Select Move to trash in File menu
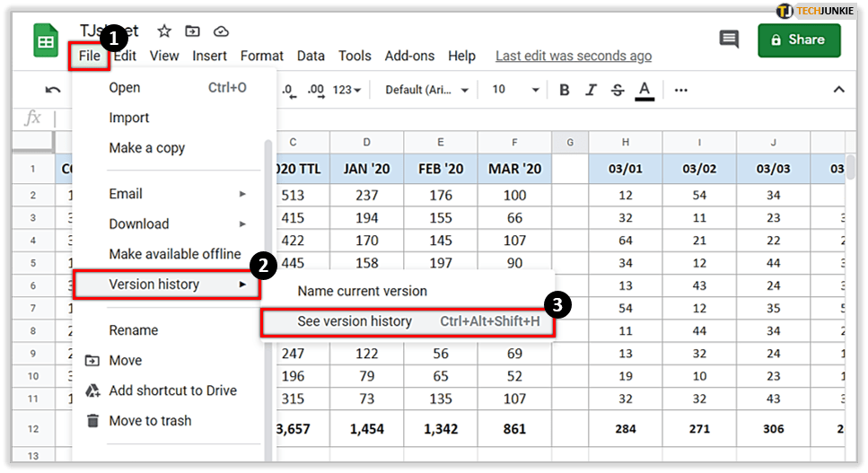868x473 pixels. [150, 420]
